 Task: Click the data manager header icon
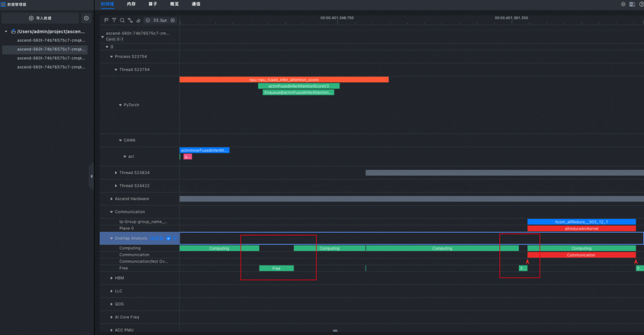(x=4, y=4)
